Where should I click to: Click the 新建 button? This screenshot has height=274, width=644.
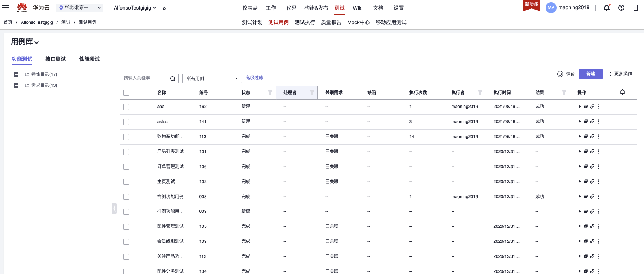point(590,74)
